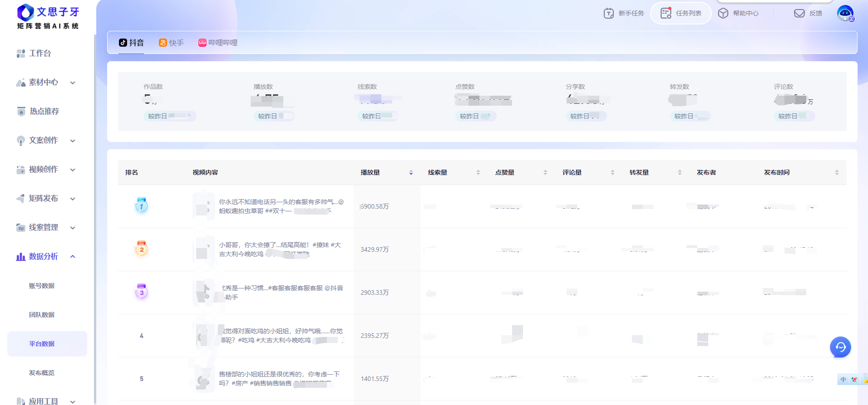Screen dimensions: 868x405
Task: Sort table by 评论量 arrows
Action: (x=612, y=172)
